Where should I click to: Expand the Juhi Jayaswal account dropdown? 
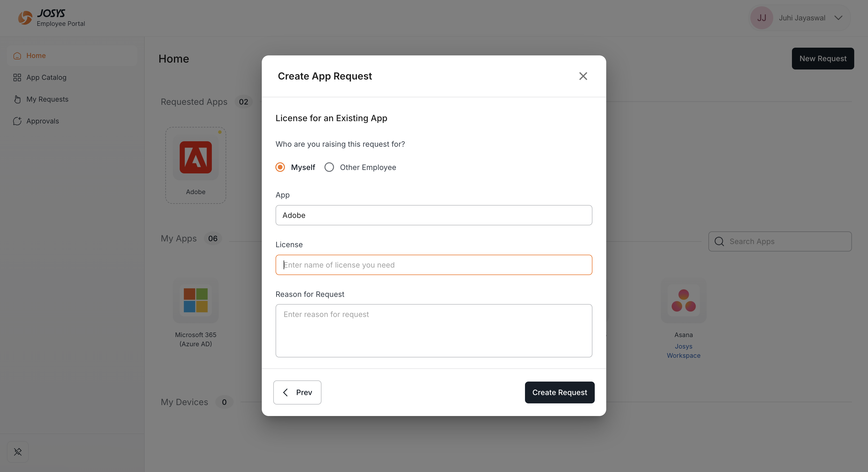(838, 18)
